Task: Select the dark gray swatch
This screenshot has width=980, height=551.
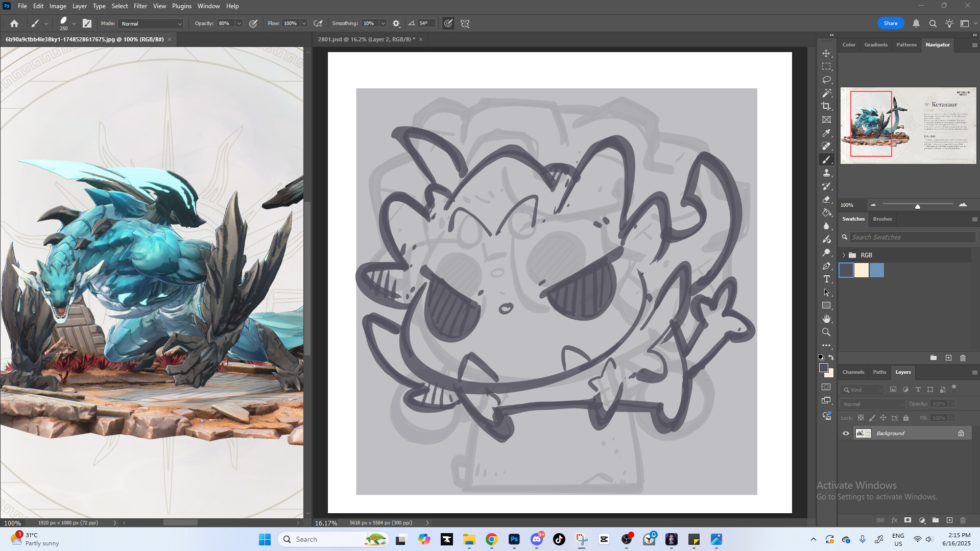Action: [846, 270]
